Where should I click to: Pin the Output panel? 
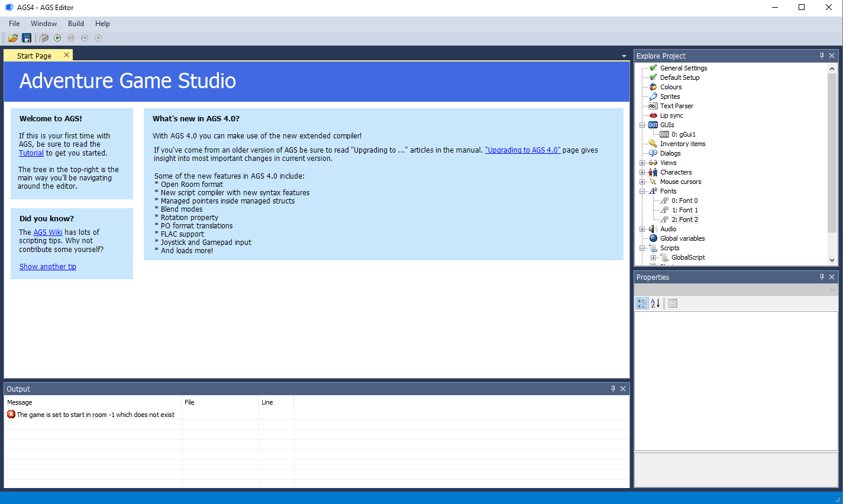[x=613, y=389]
